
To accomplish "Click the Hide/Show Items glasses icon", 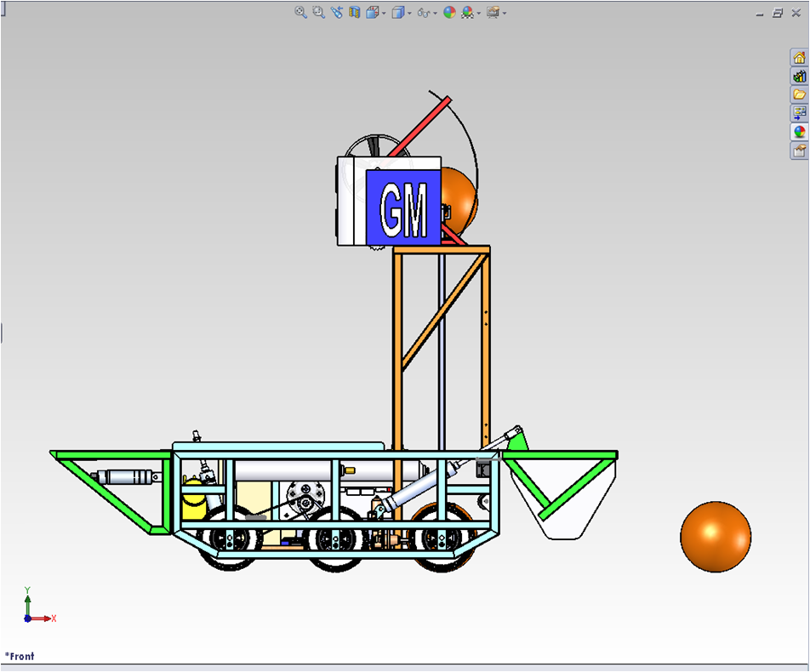I will click(424, 13).
